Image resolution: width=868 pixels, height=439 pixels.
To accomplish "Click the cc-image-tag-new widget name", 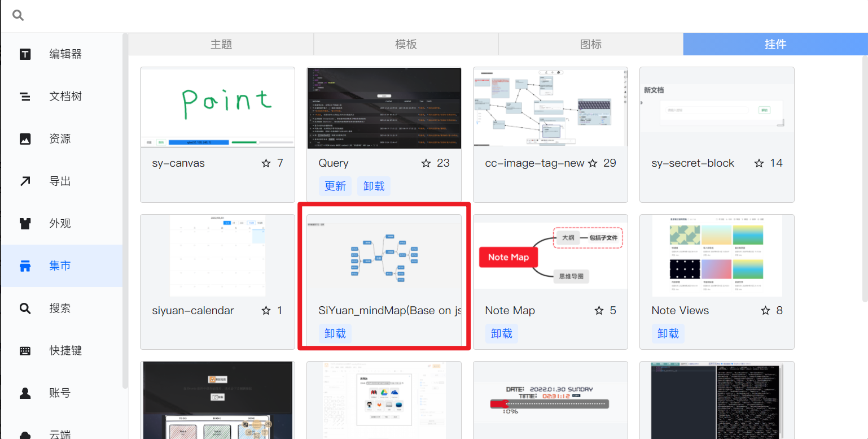I will click(x=534, y=163).
